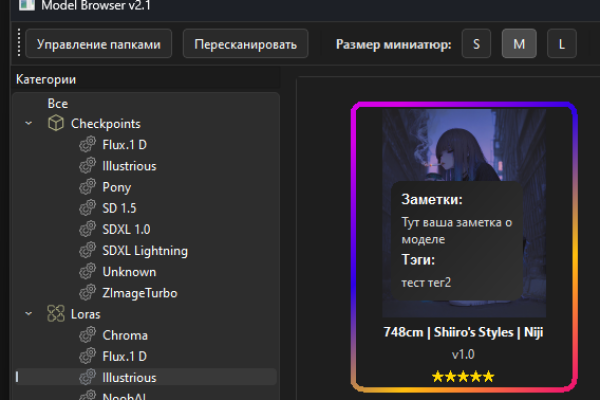Click the Категории panel header
The image size is (600, 400).
point(46,79)
